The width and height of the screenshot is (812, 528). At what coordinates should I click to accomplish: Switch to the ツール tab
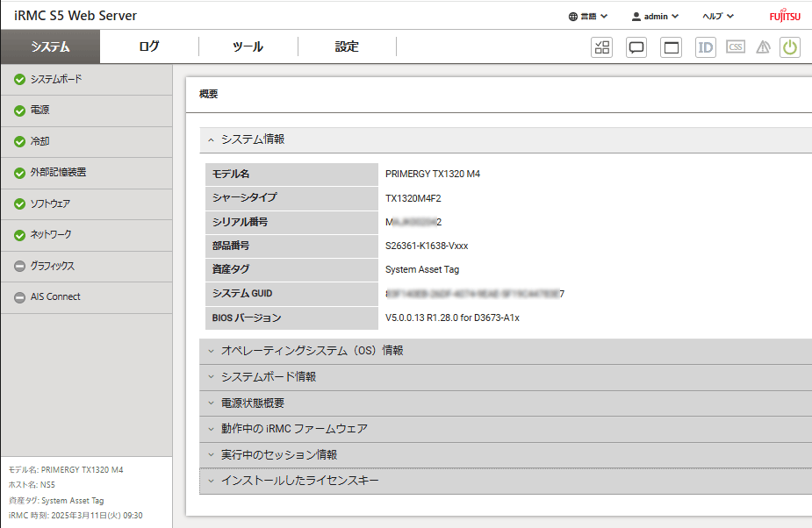(248, 46)
